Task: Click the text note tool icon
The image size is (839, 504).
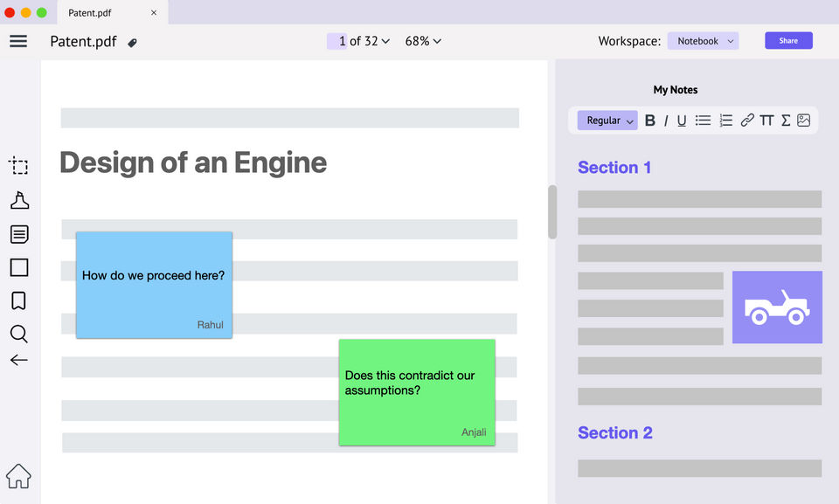Action: (18, 234)
